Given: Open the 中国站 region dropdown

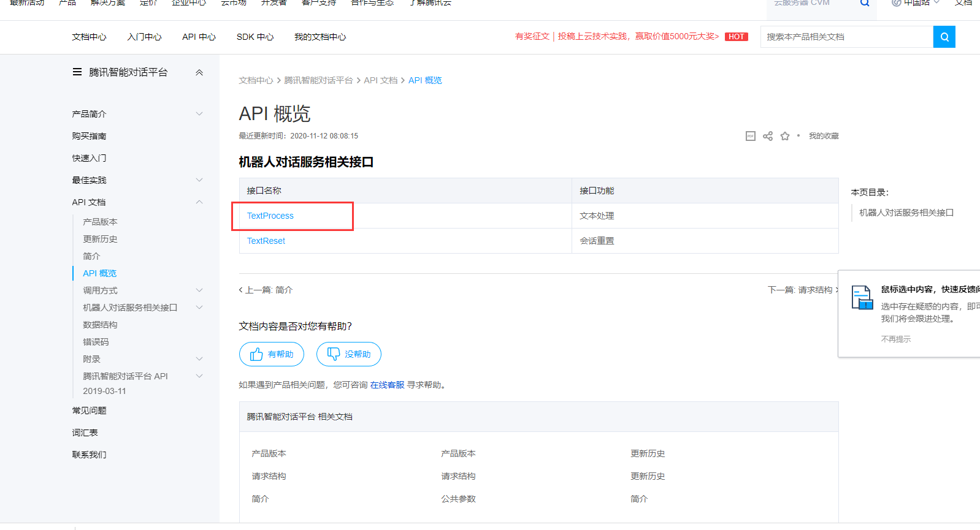Looking at the screenshot, I should coord(915,3).
